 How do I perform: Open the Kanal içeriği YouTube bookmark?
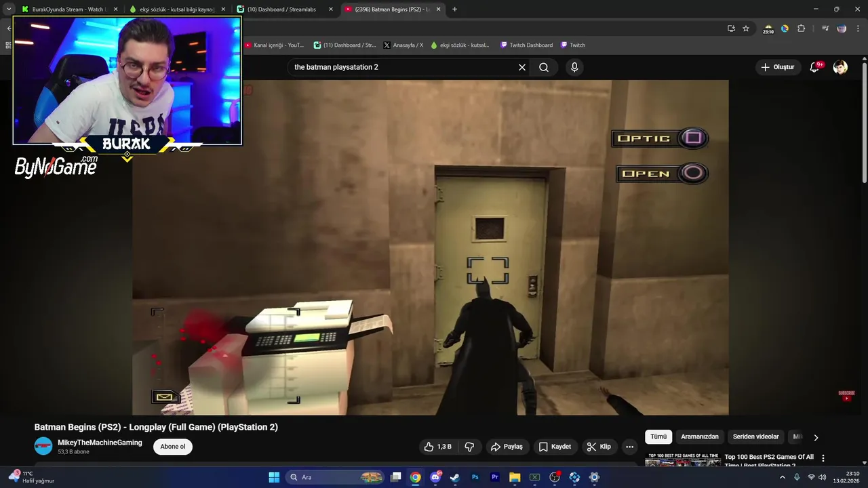click(x=274, y=45)
